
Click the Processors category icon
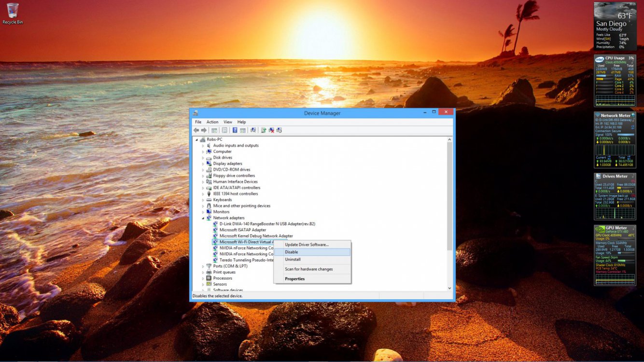click(209, 278)
